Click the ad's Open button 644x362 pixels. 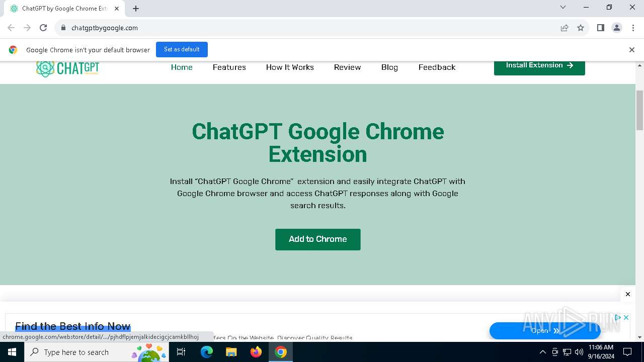[x=545, y=331]
